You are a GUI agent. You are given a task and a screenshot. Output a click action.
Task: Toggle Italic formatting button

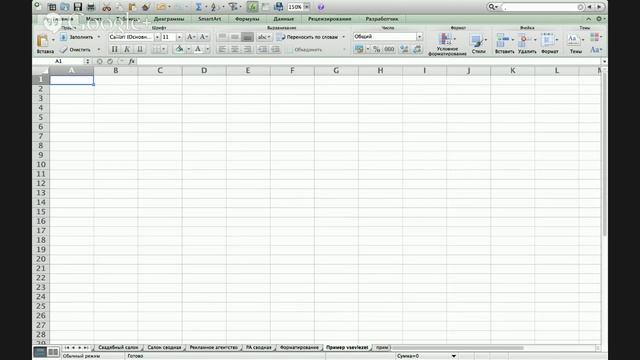(x=127, y=49)
